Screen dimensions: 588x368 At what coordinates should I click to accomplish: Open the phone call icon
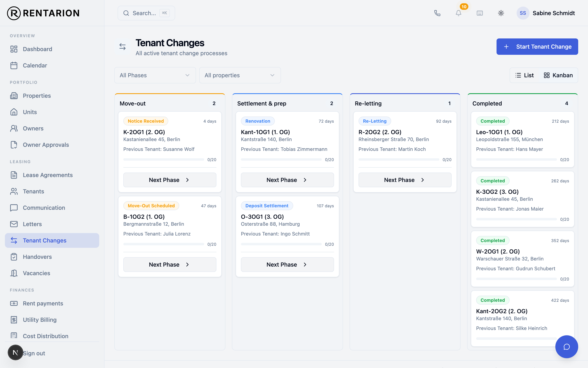click(x=437, y=13)
